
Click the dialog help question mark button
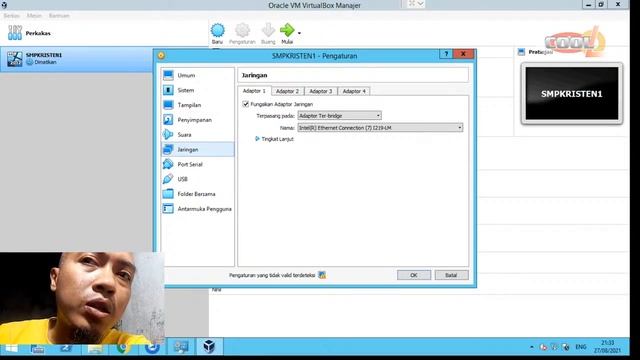446,54
